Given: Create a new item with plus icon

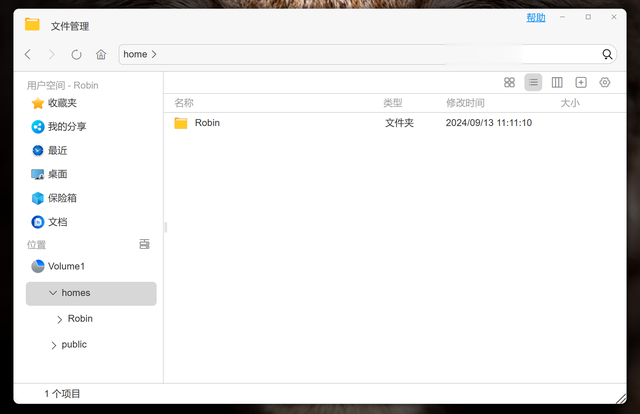Looking at the screenshot, I should coord(581,82).
